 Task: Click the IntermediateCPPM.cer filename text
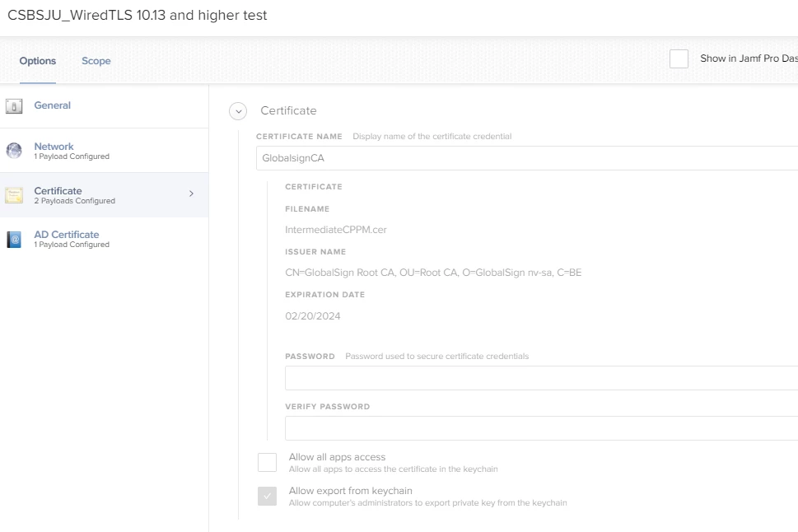(336, 230)
